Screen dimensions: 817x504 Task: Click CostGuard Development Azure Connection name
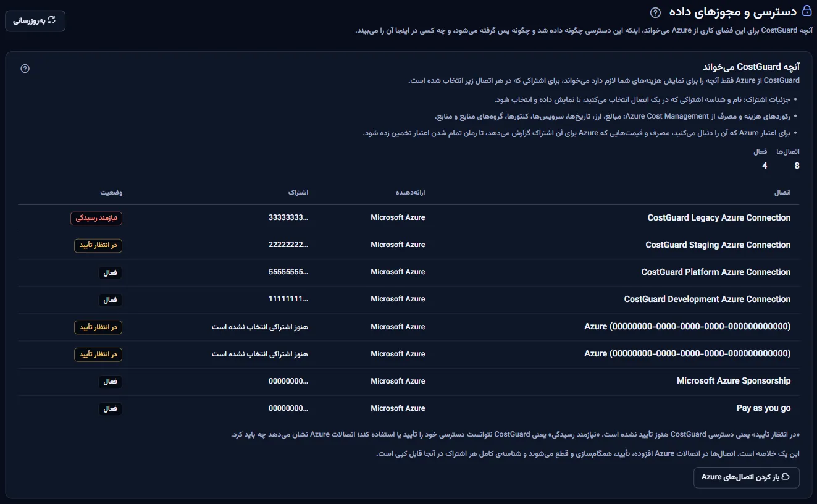click(707, 299)
